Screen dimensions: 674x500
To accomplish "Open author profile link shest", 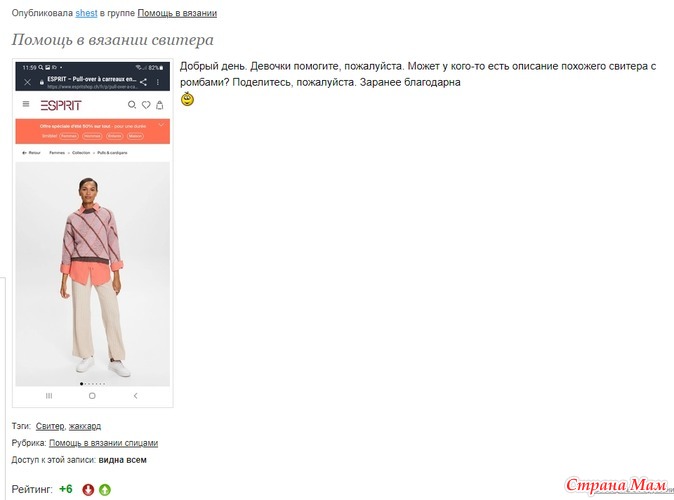I will 86,13.
